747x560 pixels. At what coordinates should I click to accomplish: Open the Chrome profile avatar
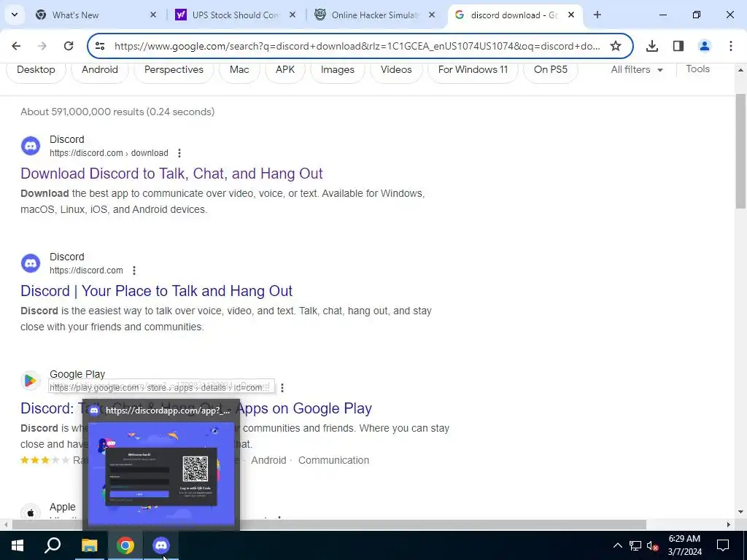[704, 46]
